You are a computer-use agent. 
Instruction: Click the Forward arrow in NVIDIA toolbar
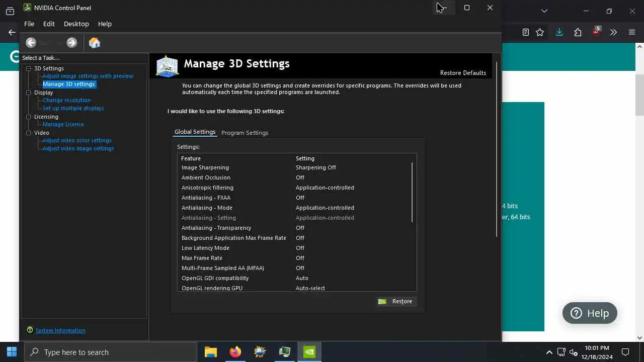72,43
